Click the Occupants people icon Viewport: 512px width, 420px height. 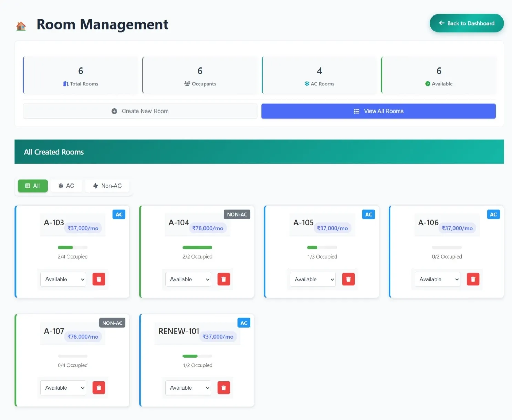[187, 84]
